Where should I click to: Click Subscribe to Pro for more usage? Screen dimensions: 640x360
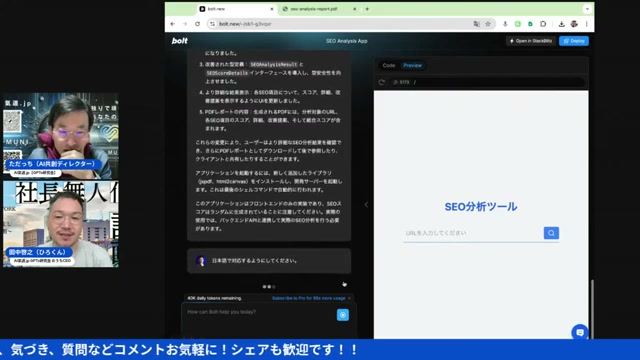(309, 298)
